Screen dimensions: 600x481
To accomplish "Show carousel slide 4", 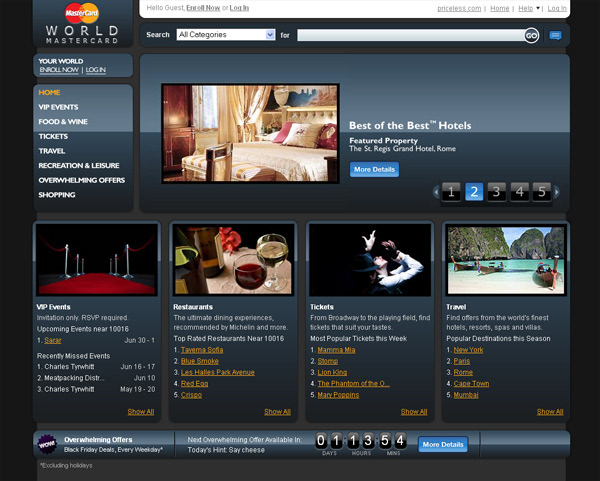I will click(x=519, y=192).
